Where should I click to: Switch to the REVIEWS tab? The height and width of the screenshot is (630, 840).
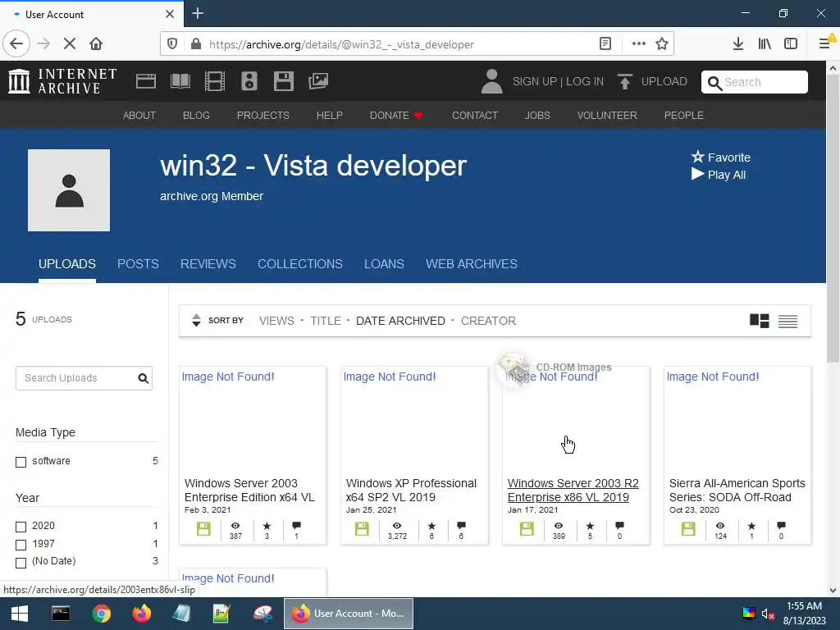(x=208, y=264)
